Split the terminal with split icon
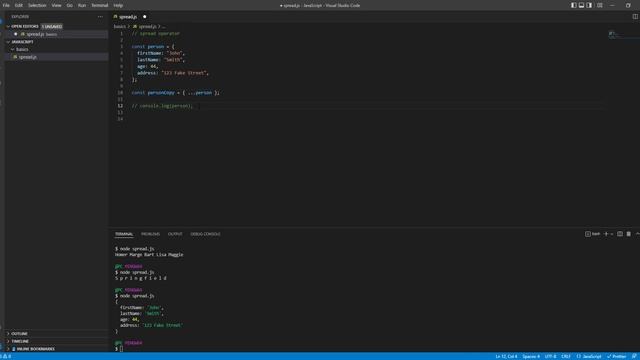 pyautogui.click(x=620, y=234)
